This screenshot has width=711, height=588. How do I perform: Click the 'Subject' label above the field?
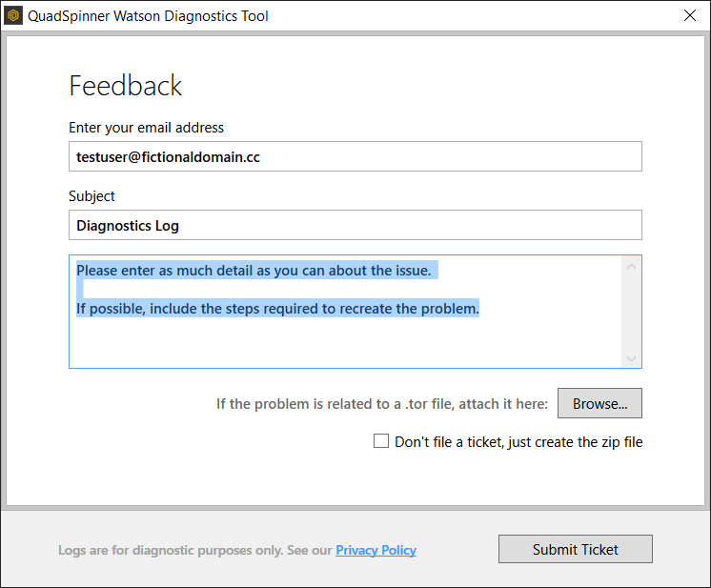click(91, 196)
